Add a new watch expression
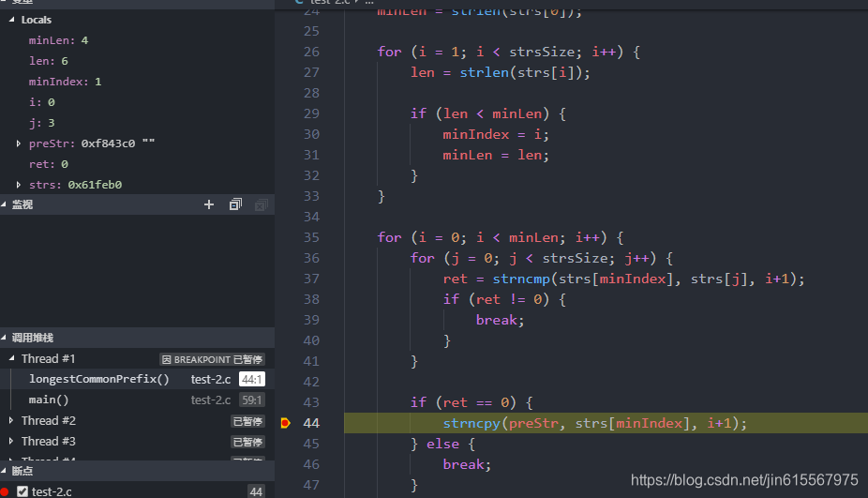The height and width of the screenshot is (498, 868). (209, 204)
